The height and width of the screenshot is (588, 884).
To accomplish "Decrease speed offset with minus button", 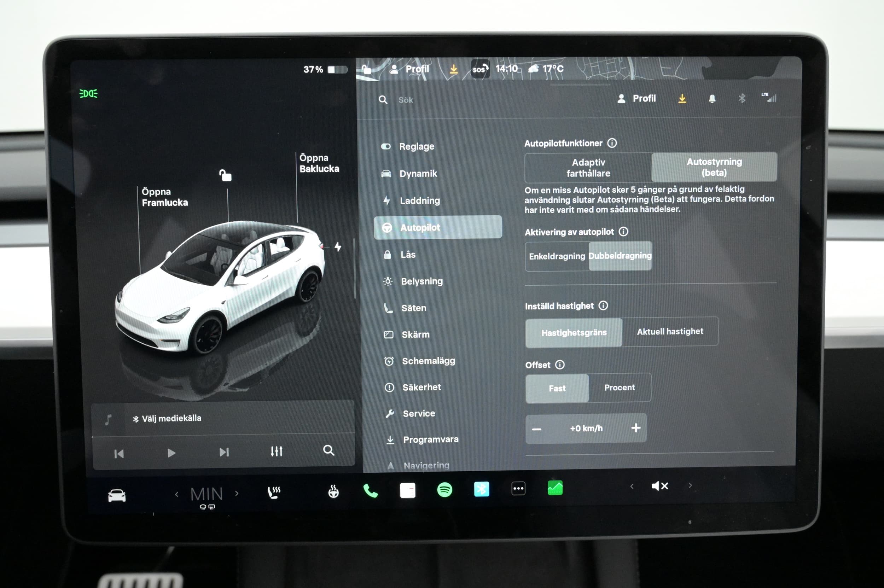I will coord(537,429).
